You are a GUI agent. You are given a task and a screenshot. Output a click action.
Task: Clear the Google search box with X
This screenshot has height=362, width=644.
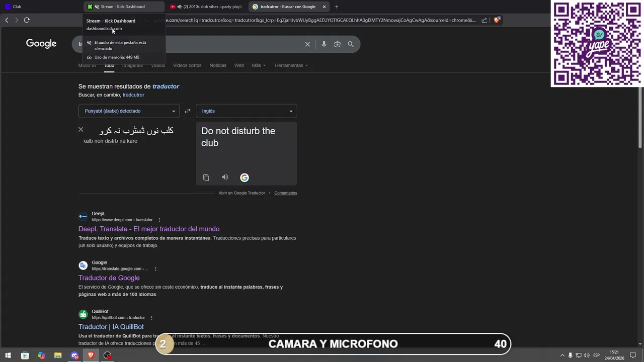click(x=307, y=44)
